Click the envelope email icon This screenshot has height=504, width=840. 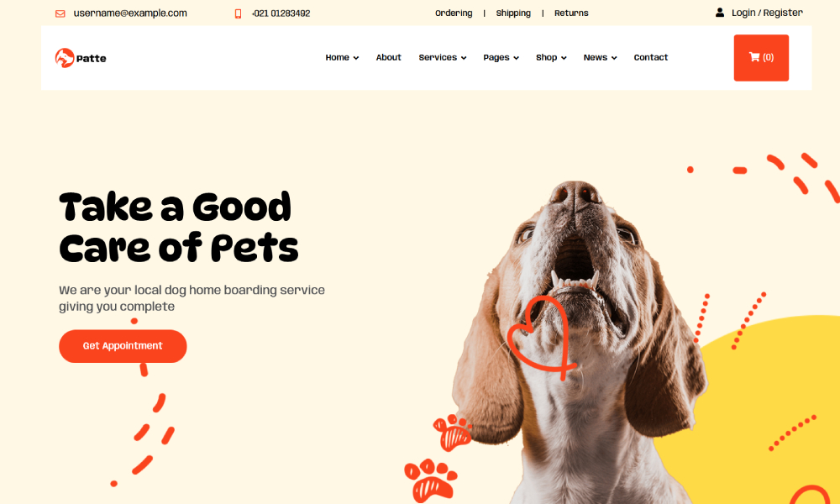tap(60, 13)
